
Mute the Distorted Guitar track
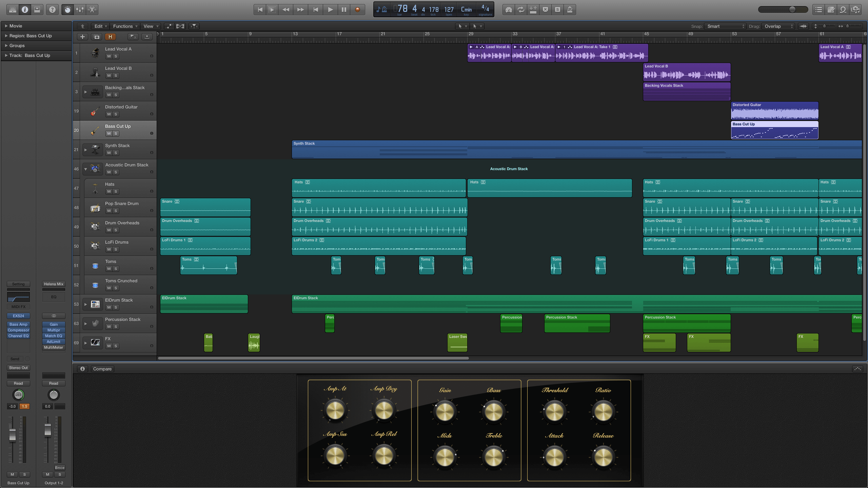(x=108, y=114)
